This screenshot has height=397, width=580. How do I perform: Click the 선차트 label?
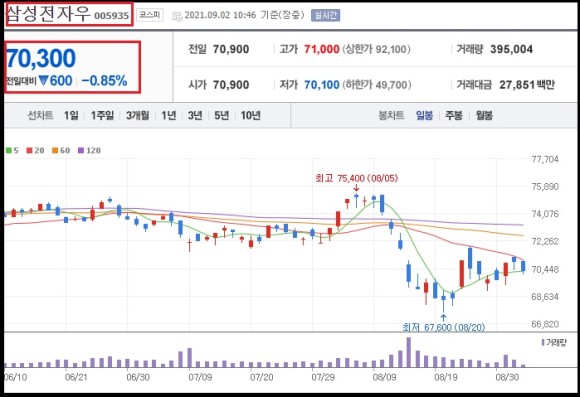coord(40,115)
